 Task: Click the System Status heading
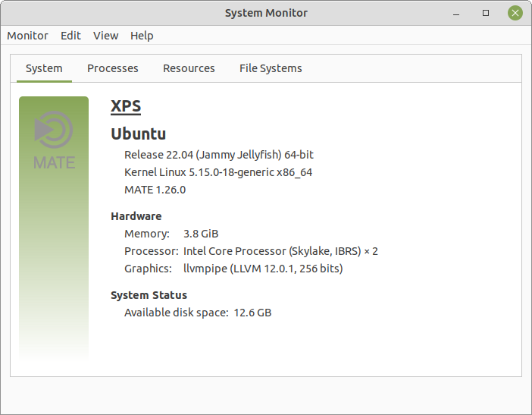coord(149,295)
